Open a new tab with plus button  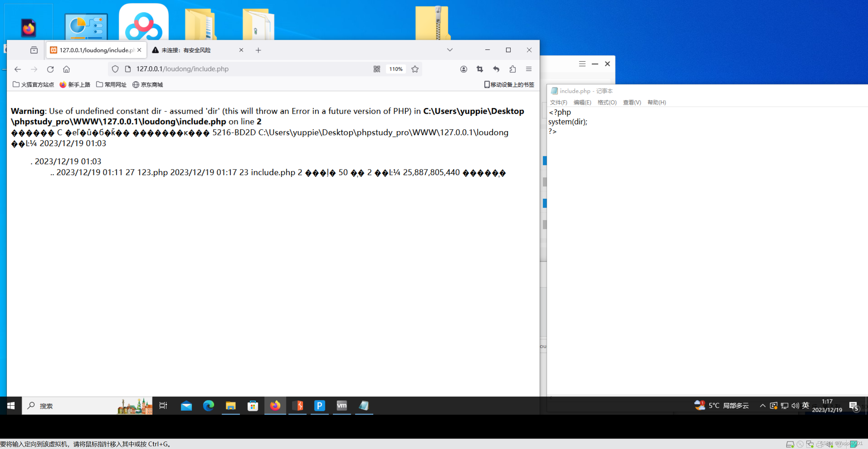(258, 50)
